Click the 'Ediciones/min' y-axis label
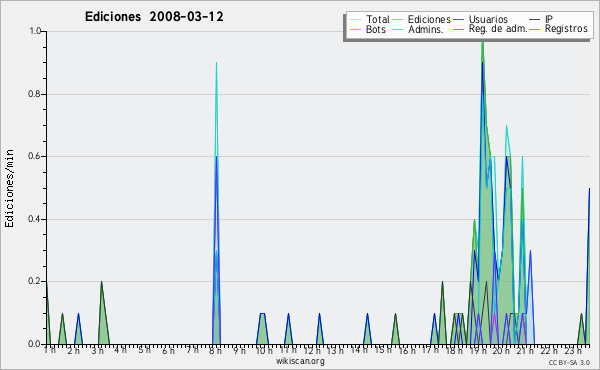 9,188
